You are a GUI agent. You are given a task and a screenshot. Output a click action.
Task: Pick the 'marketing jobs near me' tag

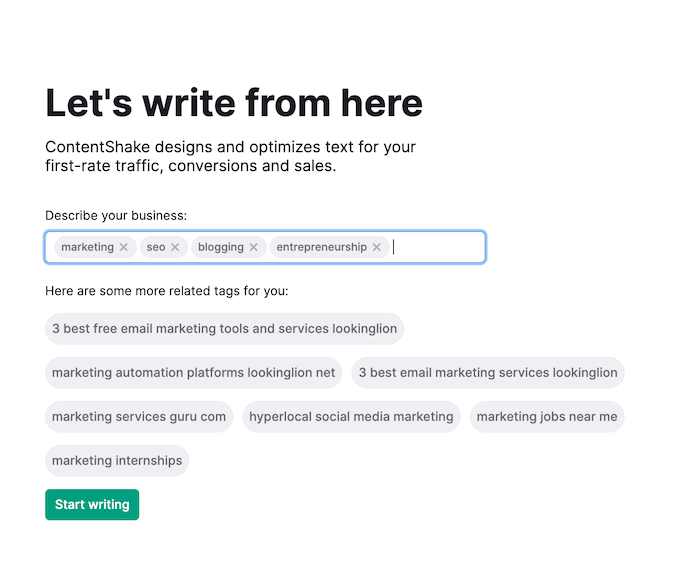tap(546, 417)
